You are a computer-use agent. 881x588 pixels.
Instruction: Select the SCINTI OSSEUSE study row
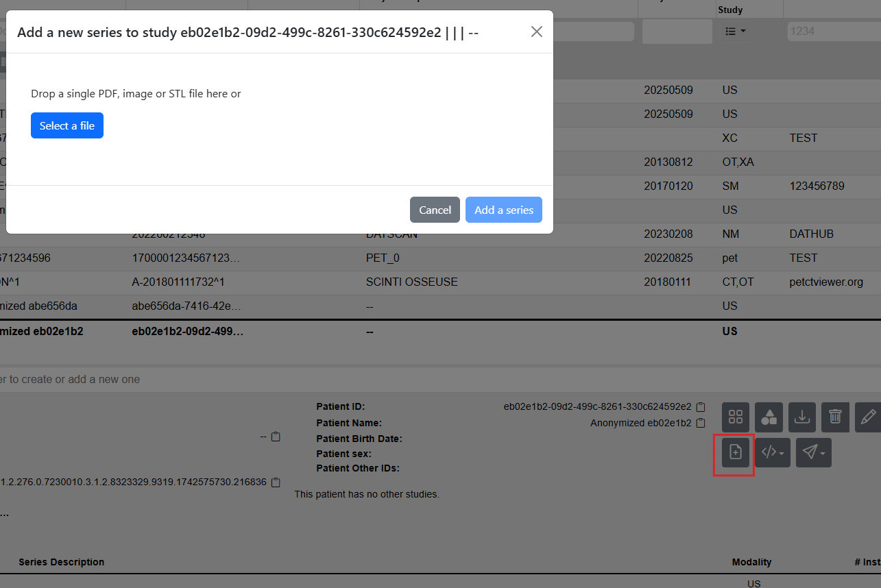click(x=440, y=282)
